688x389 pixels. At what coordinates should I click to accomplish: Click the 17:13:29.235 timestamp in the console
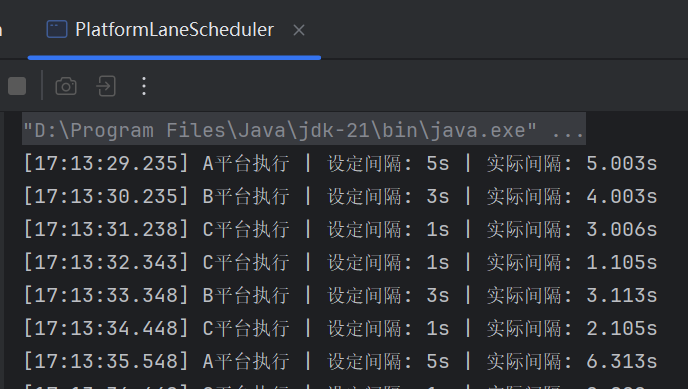point(106,164)
